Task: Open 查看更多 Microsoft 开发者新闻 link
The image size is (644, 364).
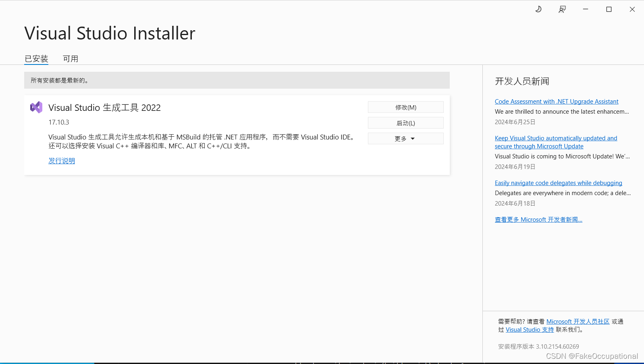Action: click(538, 220)
